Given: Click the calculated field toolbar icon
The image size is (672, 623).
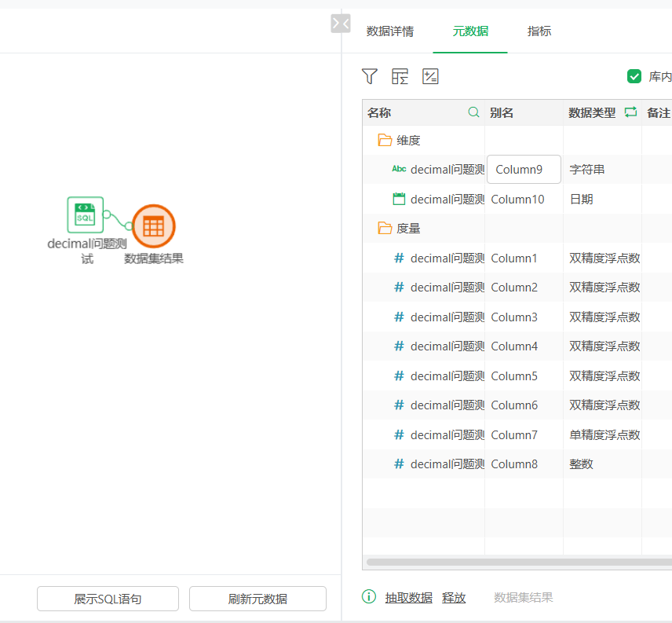Looking at the screenshot, I should [430, 76].
